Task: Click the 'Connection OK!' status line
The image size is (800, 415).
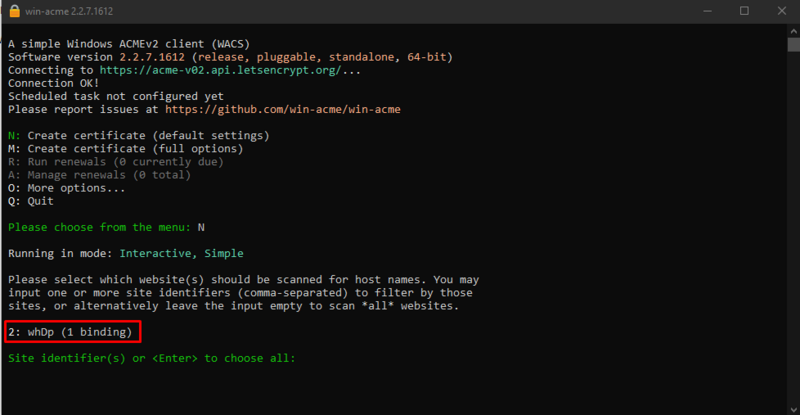Action: (x=54, y=83)
